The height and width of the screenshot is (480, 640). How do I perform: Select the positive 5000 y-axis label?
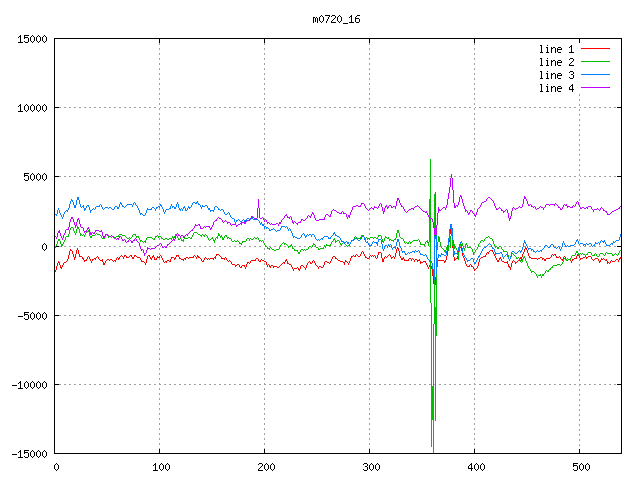(x=33, y=177)
